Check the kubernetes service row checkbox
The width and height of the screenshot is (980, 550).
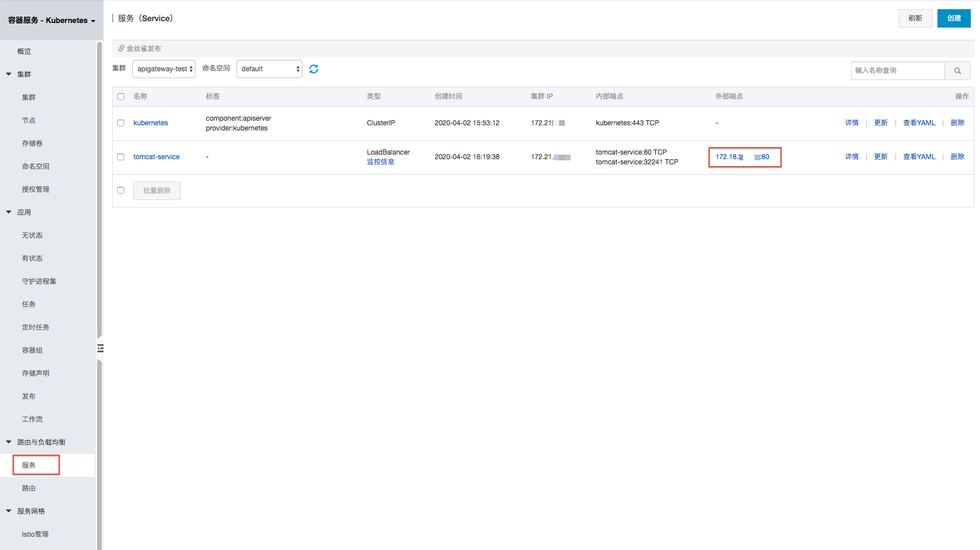pos(121,123)
